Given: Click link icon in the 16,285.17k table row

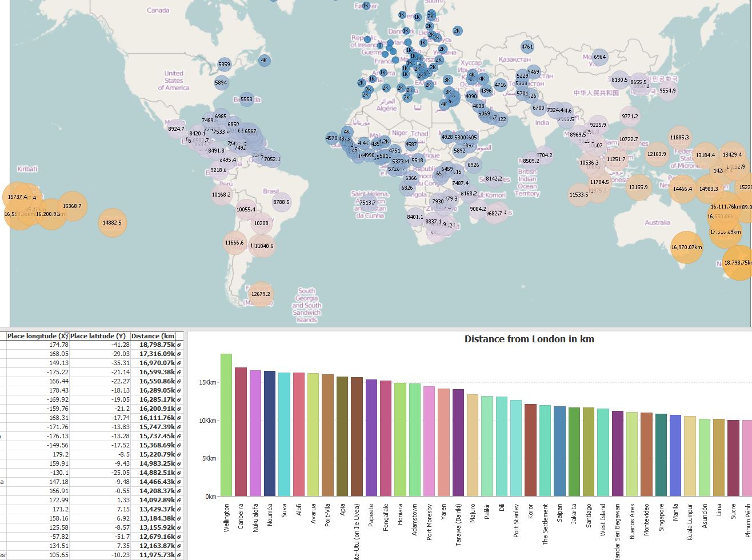Looking at the screenshot, I should pos(179,400).
